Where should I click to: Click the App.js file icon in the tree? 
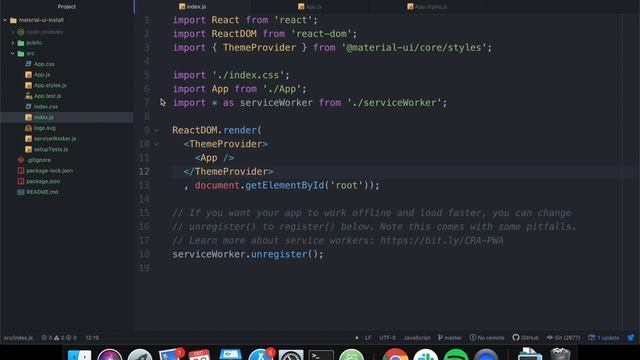tap(28, 75)
